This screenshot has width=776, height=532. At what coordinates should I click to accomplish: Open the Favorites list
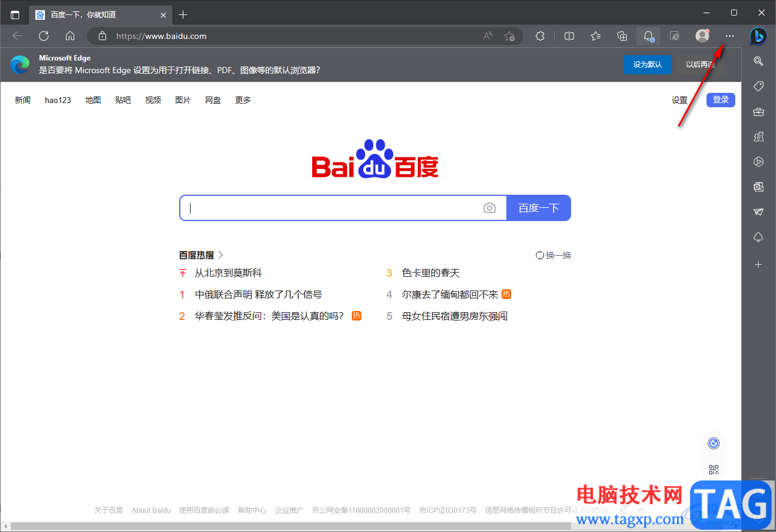596,36
